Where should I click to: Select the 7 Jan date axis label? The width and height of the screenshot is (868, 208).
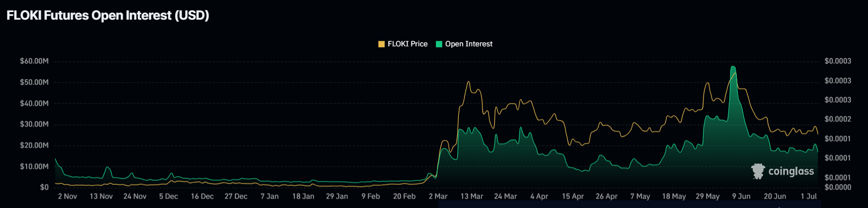tap(269, 196)
